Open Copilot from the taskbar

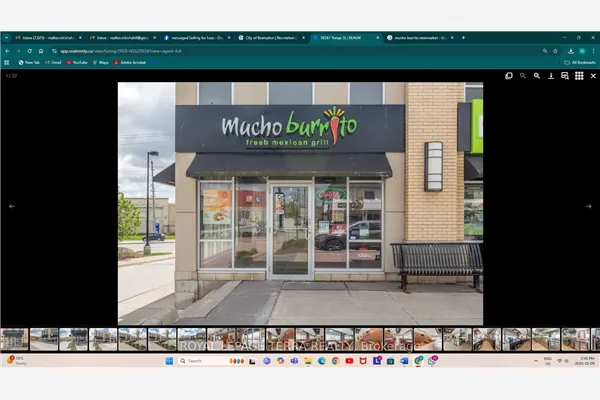click(280, 361)
